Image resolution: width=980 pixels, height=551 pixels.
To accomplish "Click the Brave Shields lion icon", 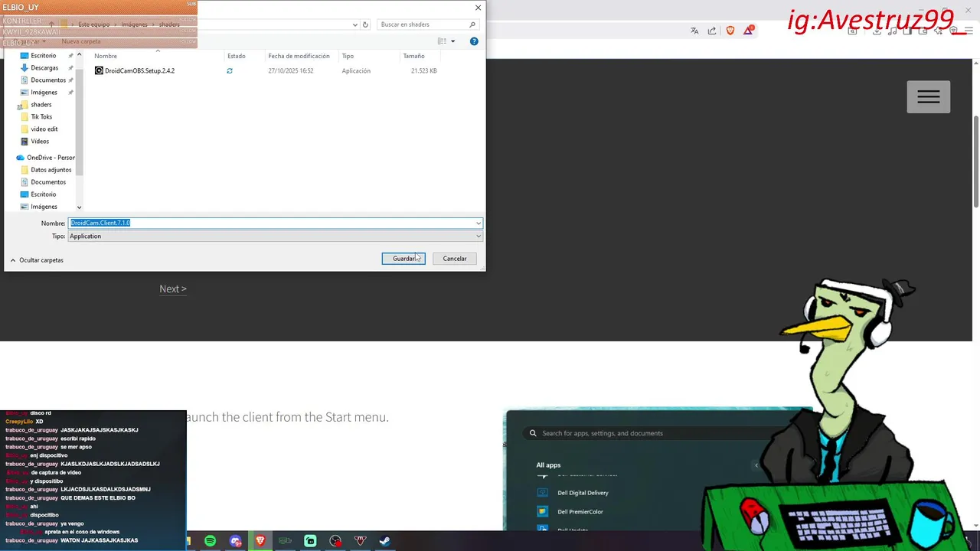I will [730, 31].
